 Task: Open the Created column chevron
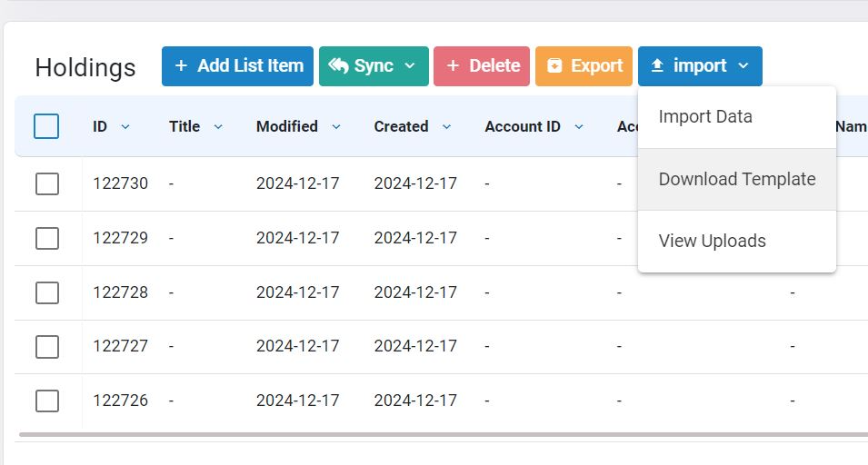click(x=447, y=126)
